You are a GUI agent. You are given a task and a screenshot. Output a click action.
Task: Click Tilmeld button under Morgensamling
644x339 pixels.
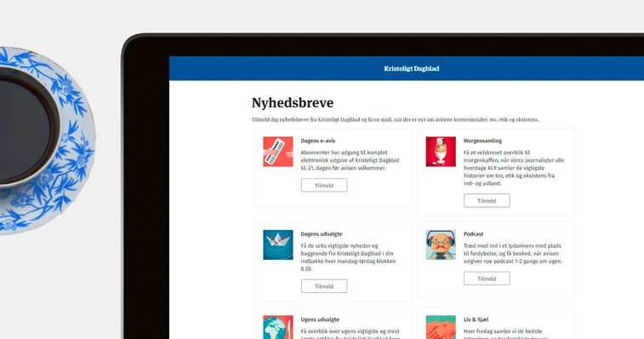(x=487, y=201)
